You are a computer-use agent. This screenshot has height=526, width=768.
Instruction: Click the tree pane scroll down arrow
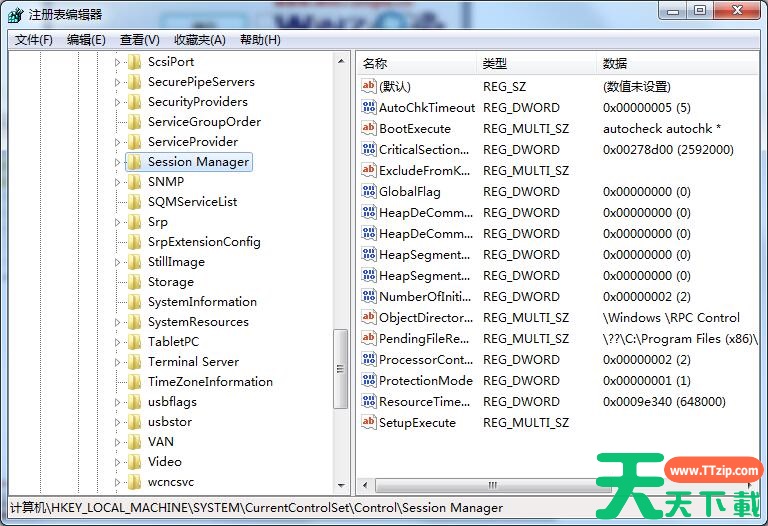[x=341, y=486]
